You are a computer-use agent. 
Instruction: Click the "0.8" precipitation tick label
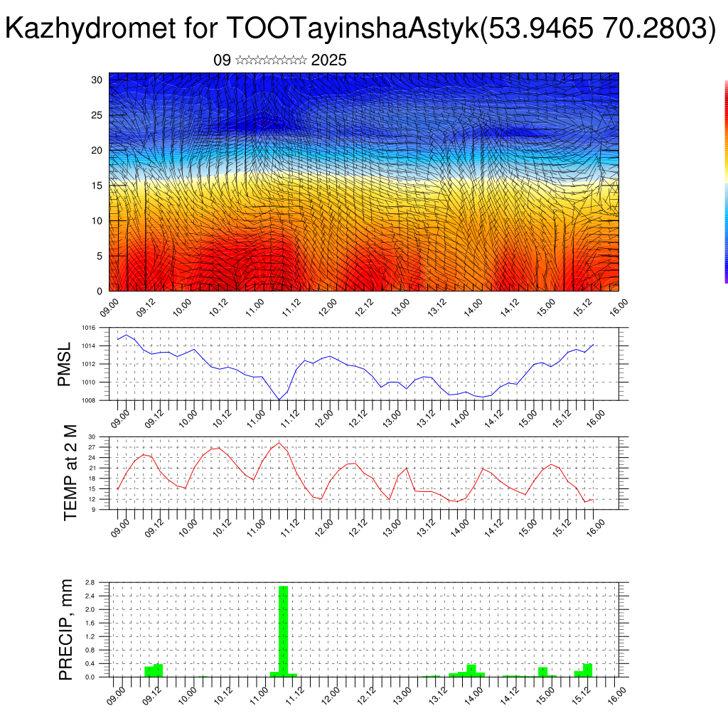[x=90, y=650]
